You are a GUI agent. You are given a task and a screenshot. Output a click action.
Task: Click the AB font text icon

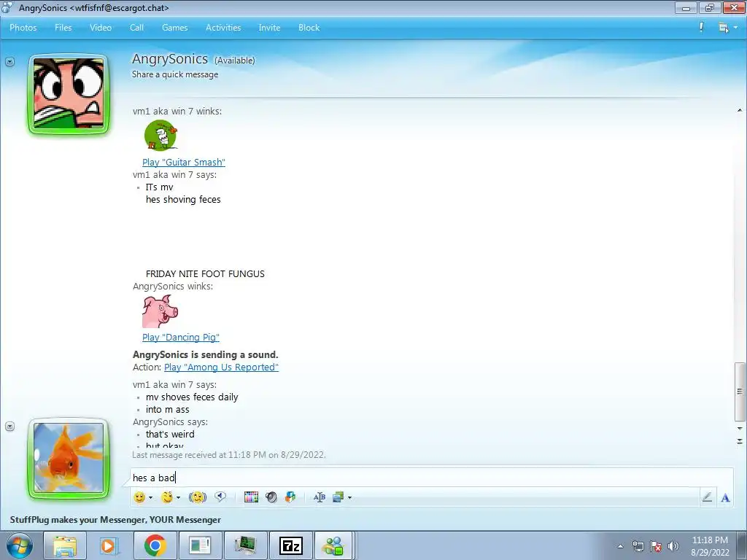pos(320,497)
